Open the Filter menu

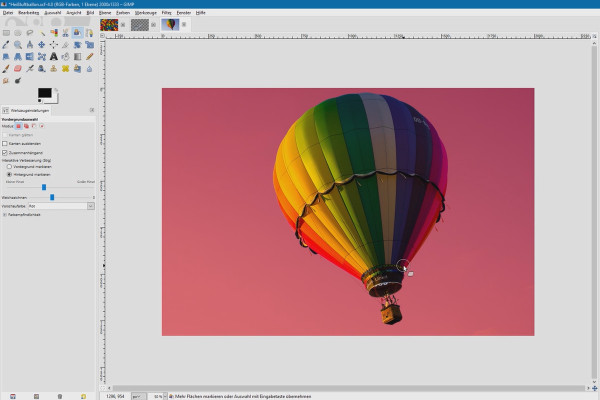tap(166, 13)
